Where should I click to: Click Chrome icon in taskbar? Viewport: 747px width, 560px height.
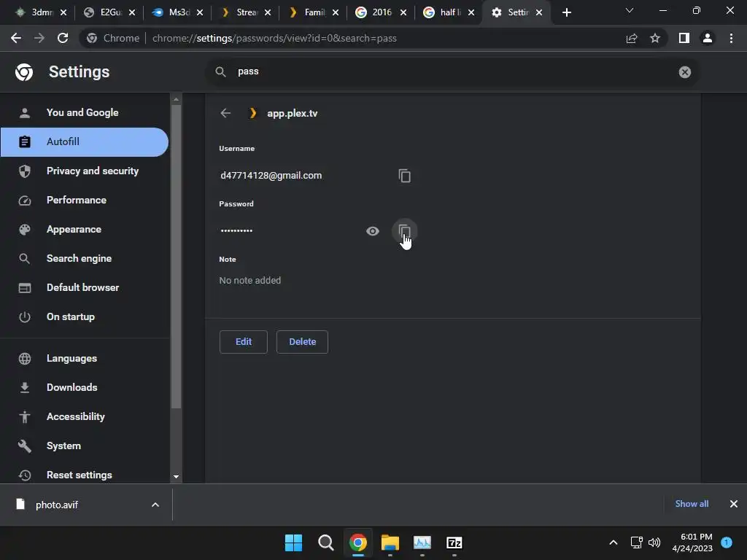357,542
